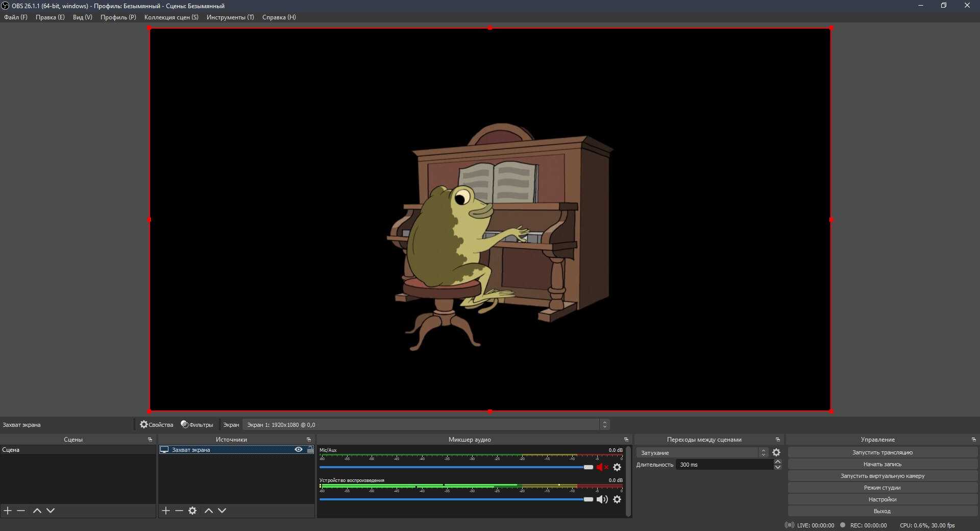The image size is (980, 531).
Task: Mute the Устройство воспроизведения channel
Action: coord(602,499)
